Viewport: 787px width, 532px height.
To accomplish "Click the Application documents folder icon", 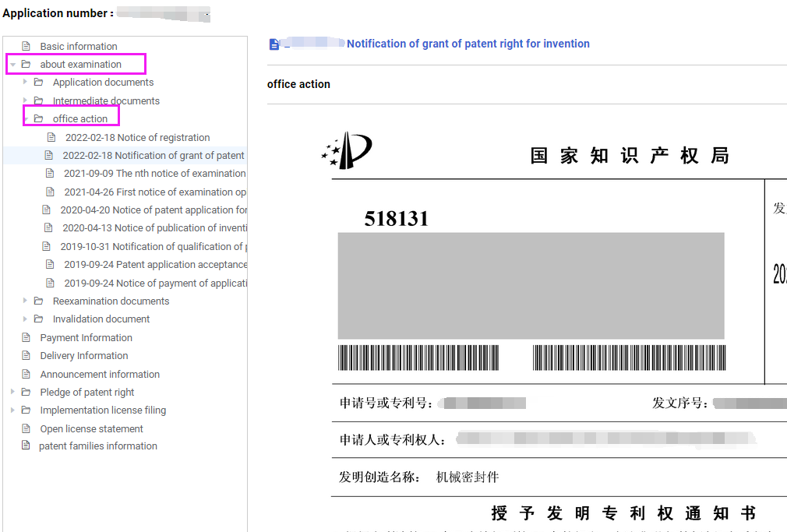I will click(x=39, y=82).
